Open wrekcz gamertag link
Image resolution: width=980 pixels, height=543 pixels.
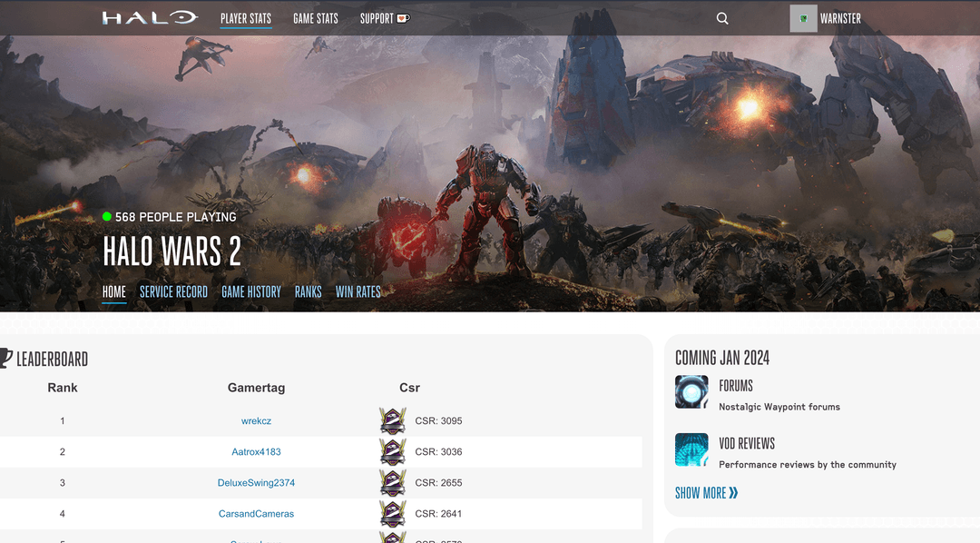pos(256,421)
